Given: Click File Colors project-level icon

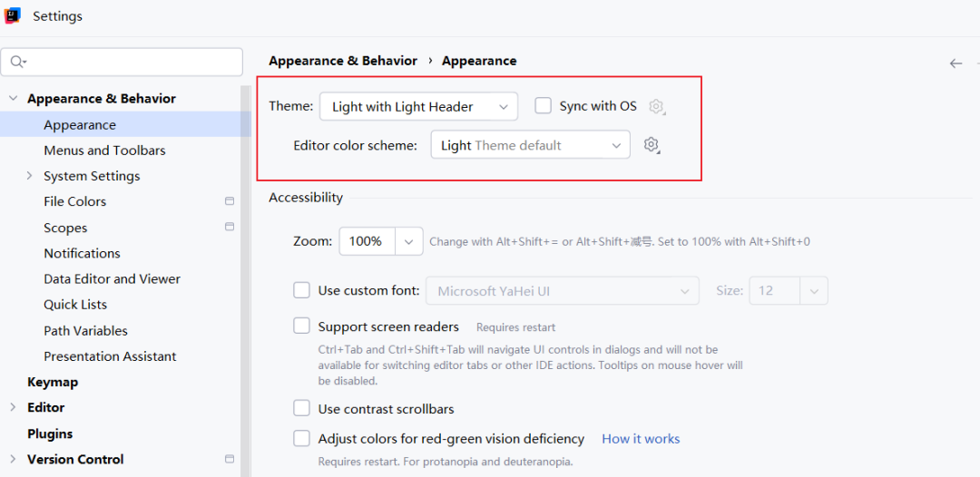Looking at the screenshot, I should [x=230, y=201].
